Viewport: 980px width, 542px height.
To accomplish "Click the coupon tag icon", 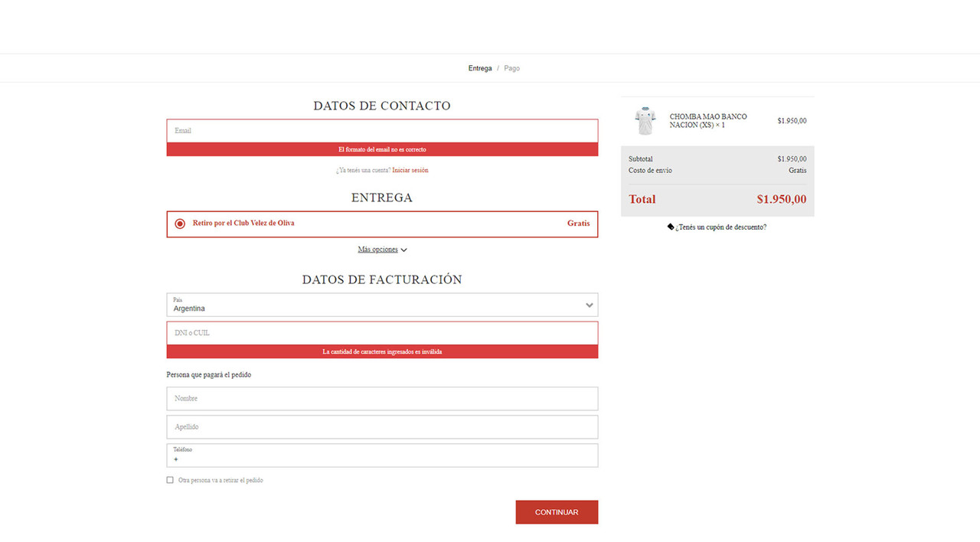I will 671,227.
